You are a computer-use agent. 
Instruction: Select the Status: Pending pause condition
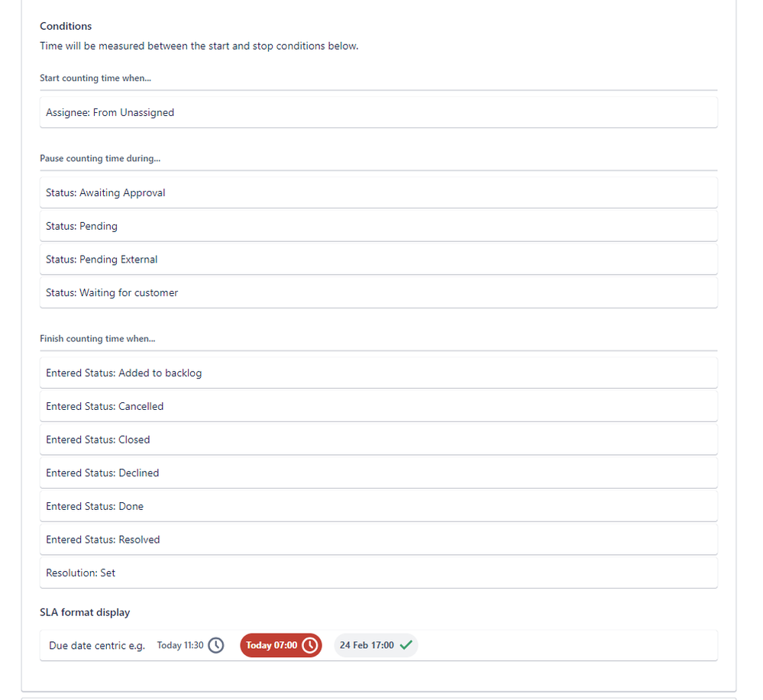[x=379, y=225]
